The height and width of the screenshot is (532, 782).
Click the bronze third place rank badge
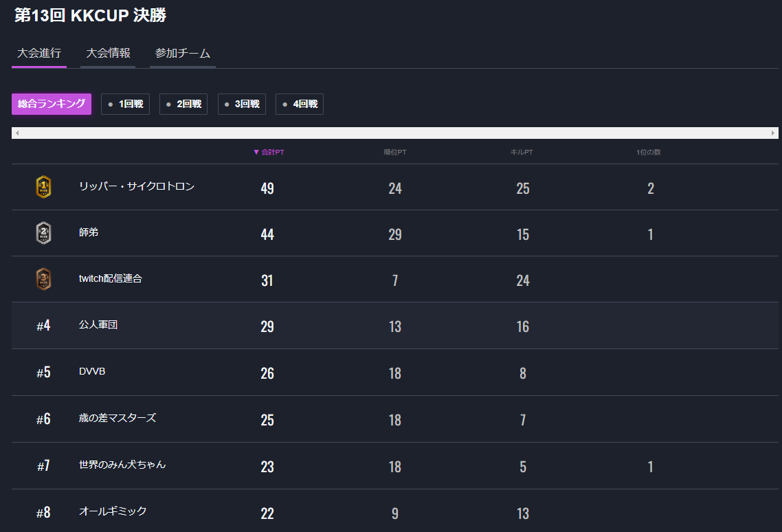click(43, 279)
